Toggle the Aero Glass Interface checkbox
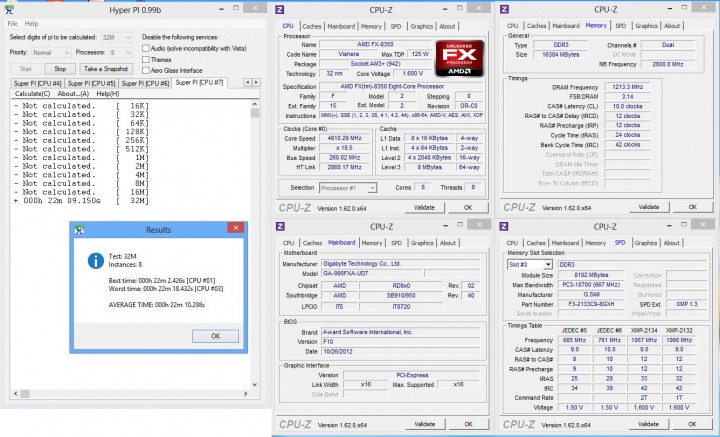The image size is (720, 437). [x=146, y=71]
